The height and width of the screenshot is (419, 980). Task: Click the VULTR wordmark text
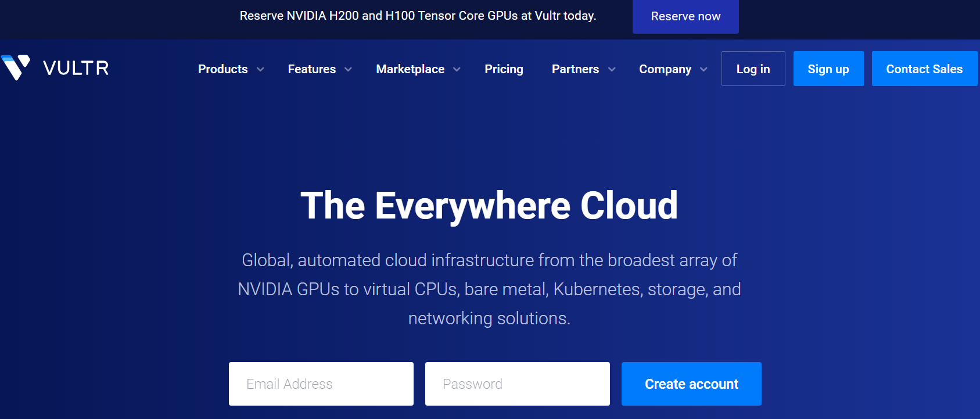click(x=76, y=69)
